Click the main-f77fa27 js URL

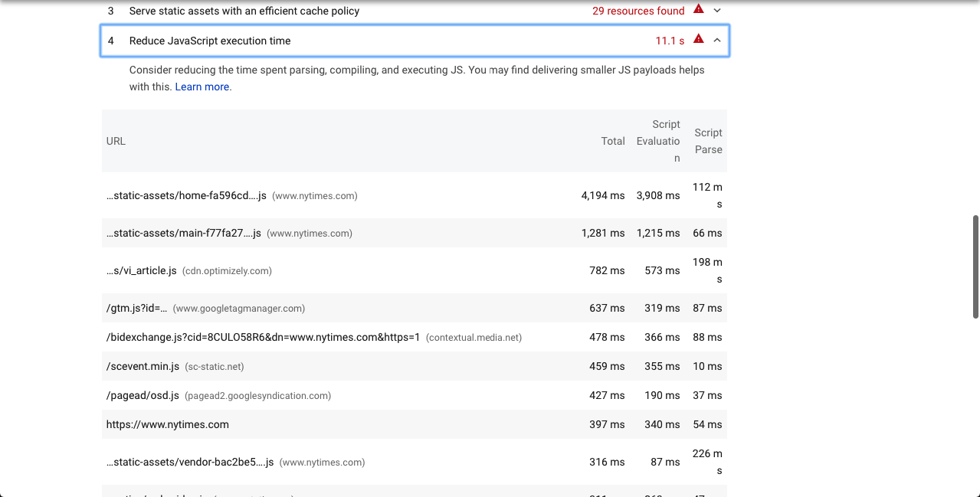(x=184, y=234)
